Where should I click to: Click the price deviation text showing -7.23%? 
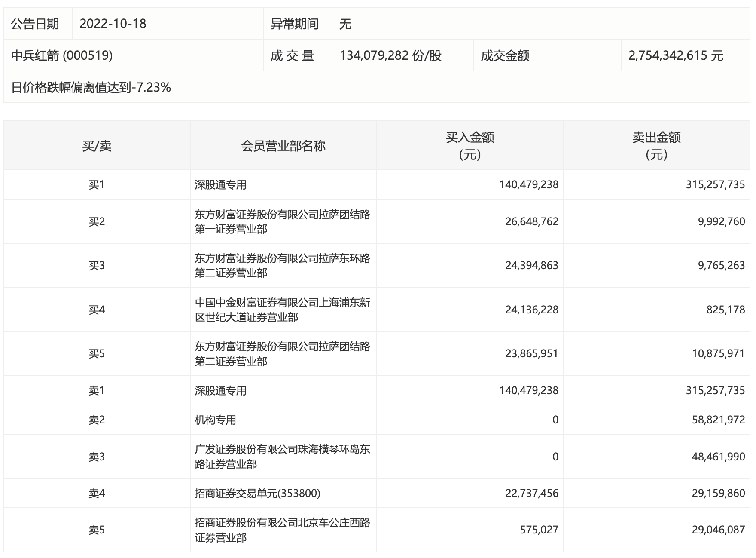click(x=91, y=87)
